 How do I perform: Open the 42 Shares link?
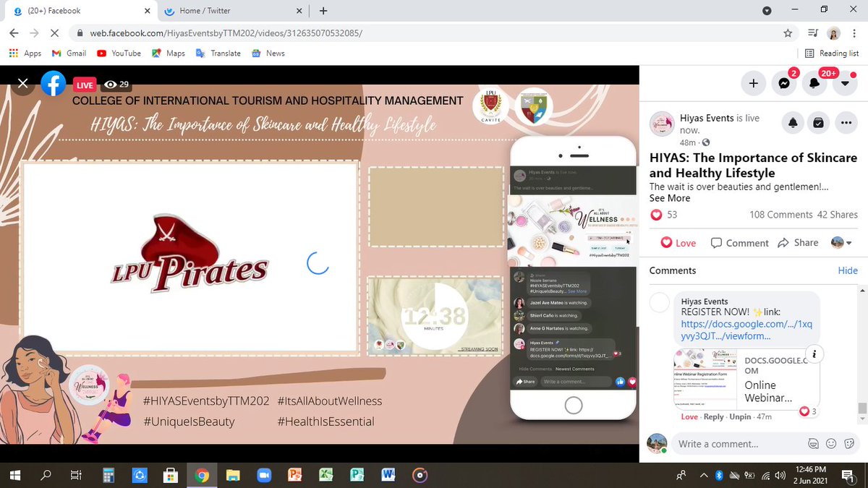click(837, 215)
